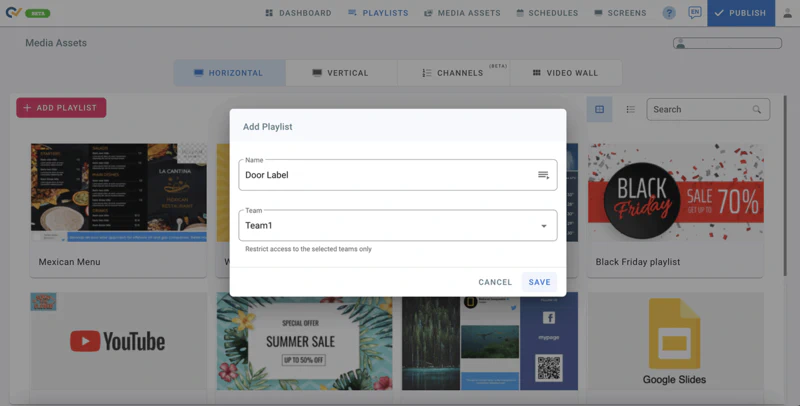Click the BETA badge next to logo
The height and width of the screenshot is (406, 800).
point(38,13)
